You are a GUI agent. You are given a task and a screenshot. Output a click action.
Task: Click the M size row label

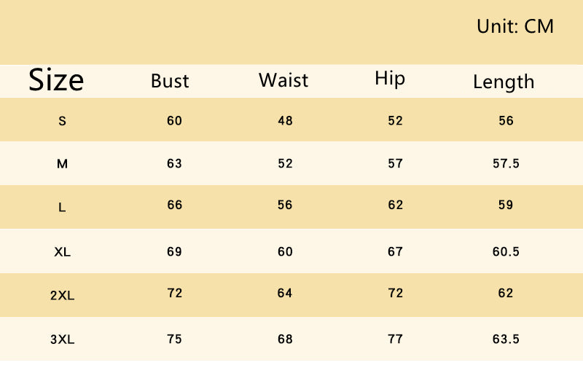coord(62,164)
